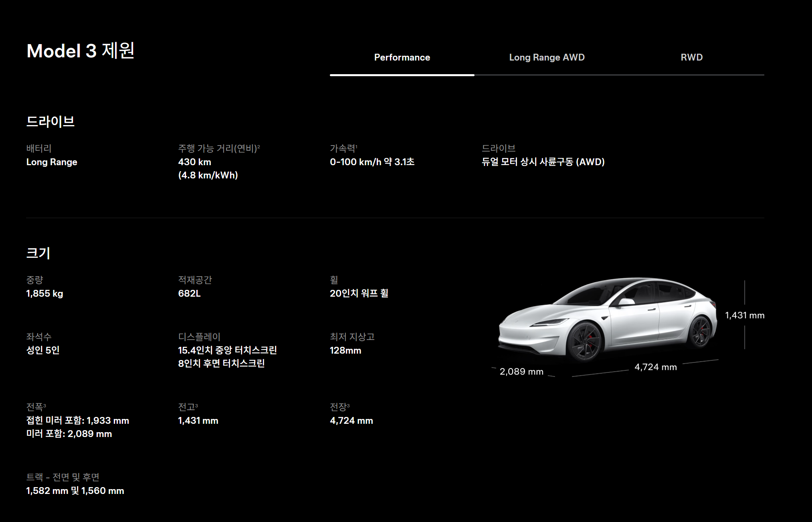Select the '성인 5인' seating value
812x522 pixels.
pyautogui.click(x=43, y=350)
